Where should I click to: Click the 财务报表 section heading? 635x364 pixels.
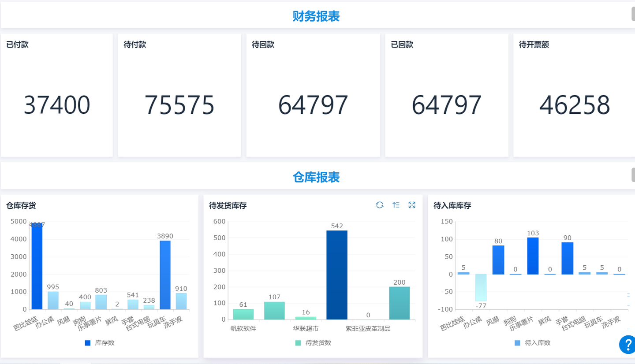[x=316, y=16]
